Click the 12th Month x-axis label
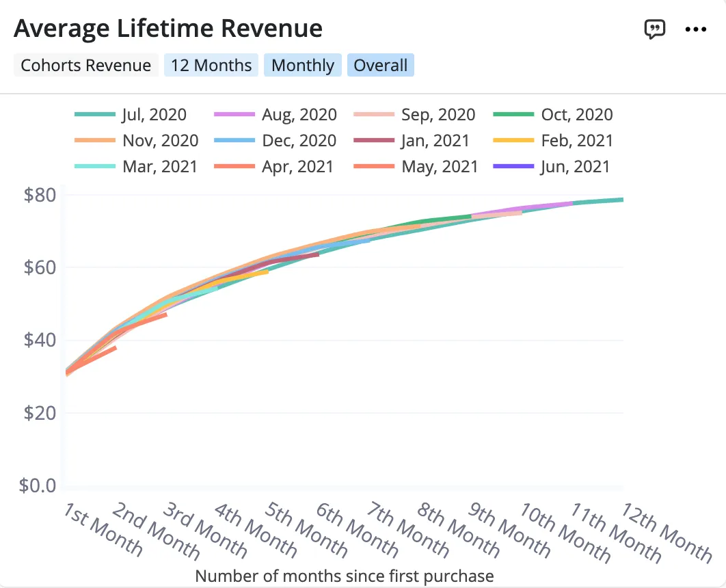The height and width of the screenshot is (588, 726). tap(666, 532)
